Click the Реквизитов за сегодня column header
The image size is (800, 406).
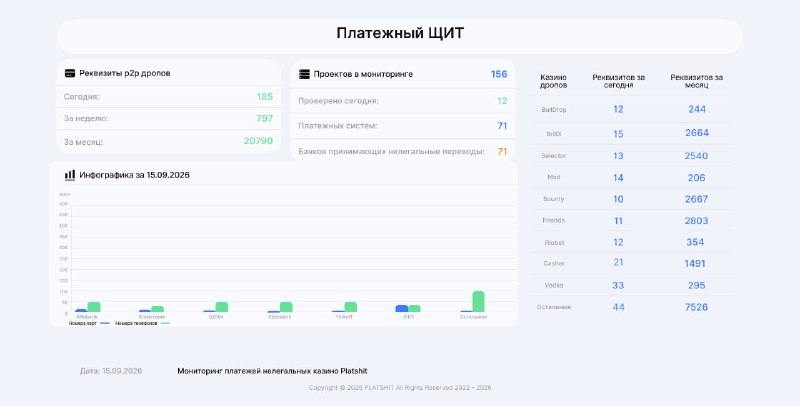pos(618,82)
